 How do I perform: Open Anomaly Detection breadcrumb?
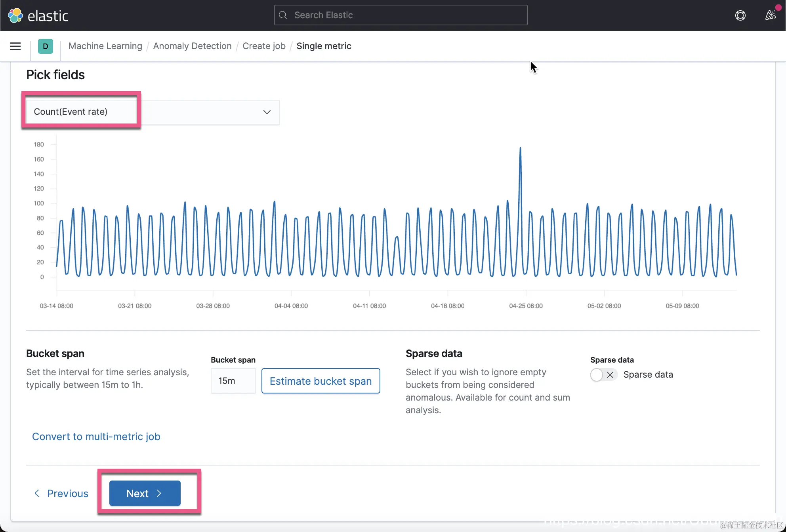[x=192, y=46]
